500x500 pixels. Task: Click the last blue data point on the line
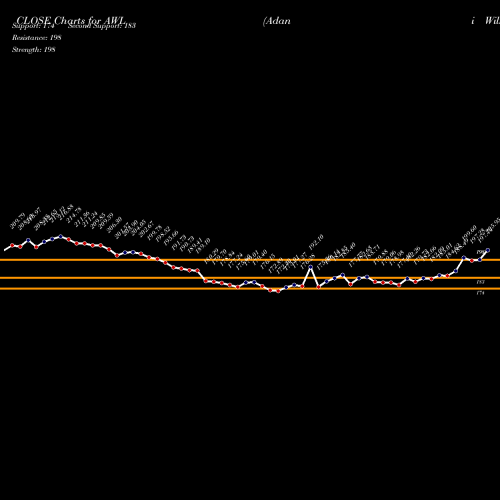point(488,250)
